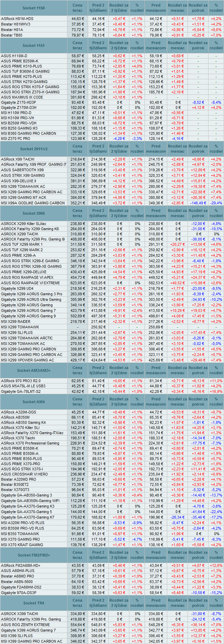Viewport: 224px width, 644px height.
Task: Click 'Cena teraz' header in Socket 1150 section
Action: (x=77, y=8)
